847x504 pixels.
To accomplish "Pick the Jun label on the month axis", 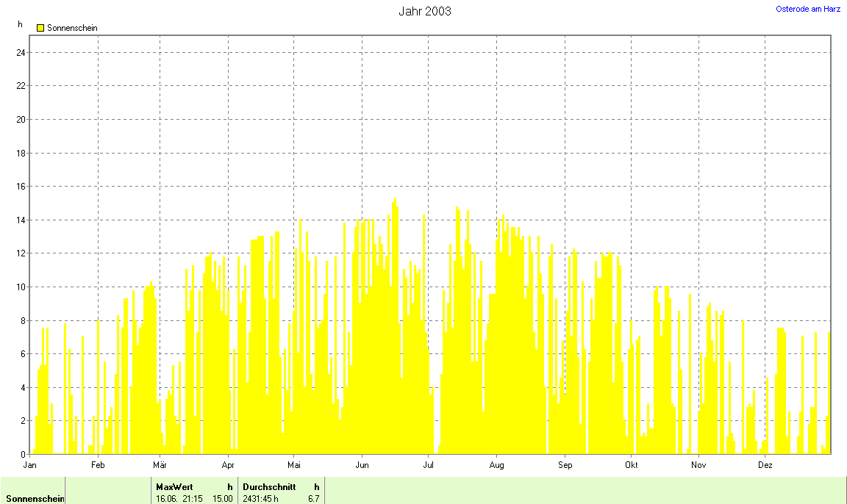I will point(362,465).
